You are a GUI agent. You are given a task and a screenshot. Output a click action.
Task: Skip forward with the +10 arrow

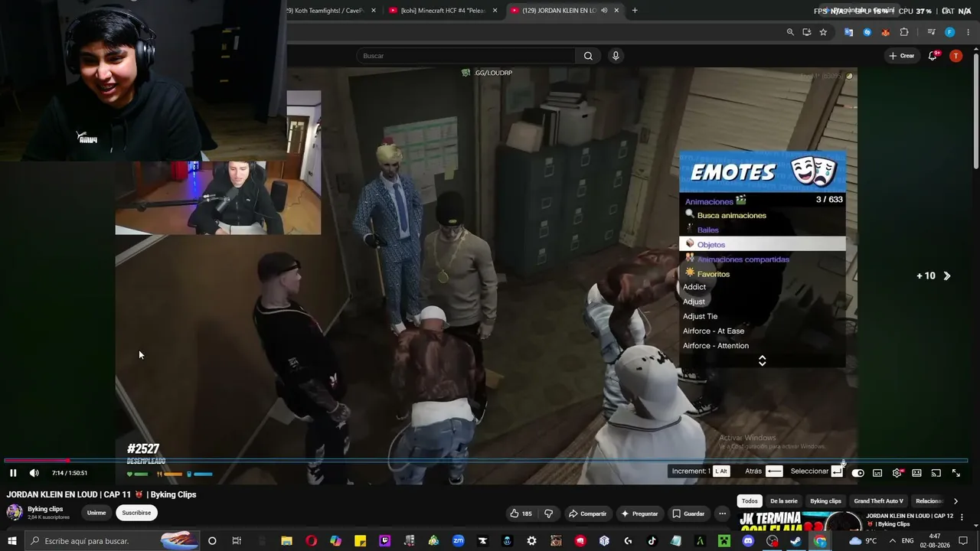point(947,276)
